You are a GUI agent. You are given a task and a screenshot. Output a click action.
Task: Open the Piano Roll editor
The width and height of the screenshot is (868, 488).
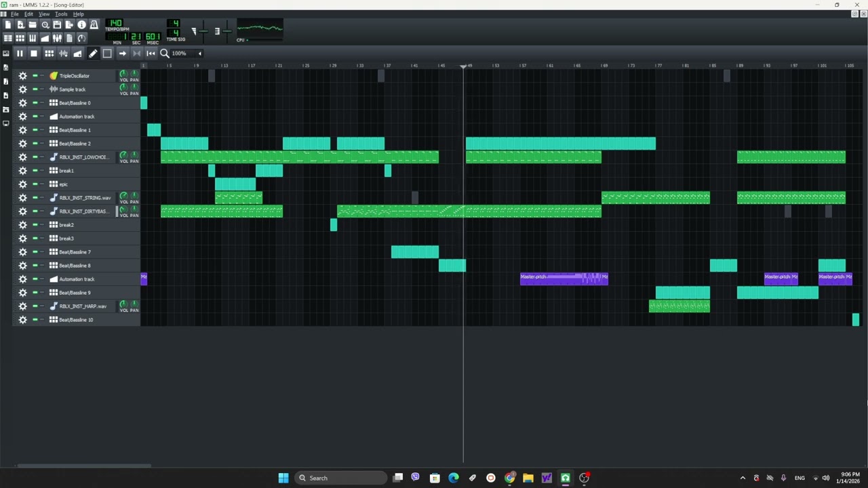pyautogui.click(x=33, y=38)
